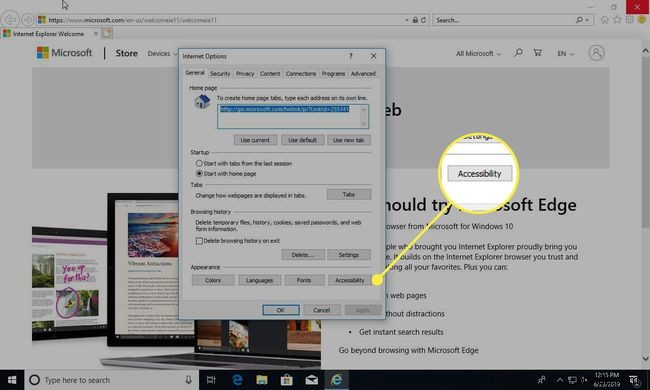
Task: Switch to the Privacy tab
Action: tap(245, 73)
